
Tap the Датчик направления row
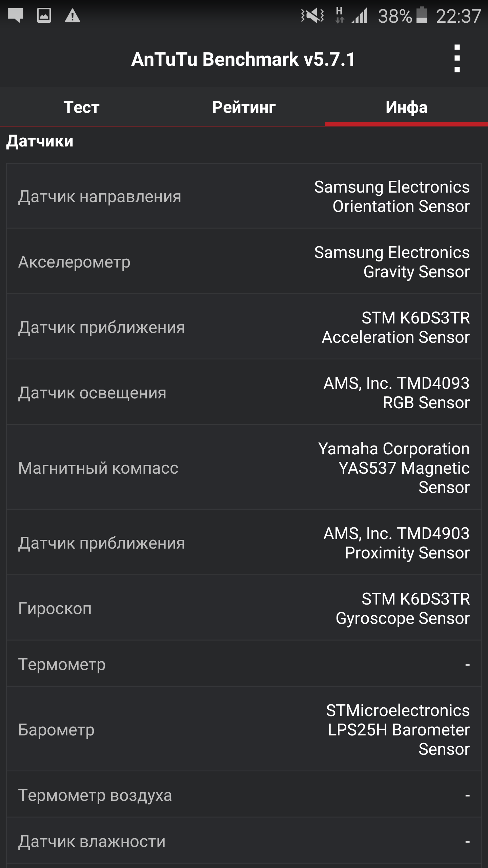pyautogui.click(x=244, y=196)
